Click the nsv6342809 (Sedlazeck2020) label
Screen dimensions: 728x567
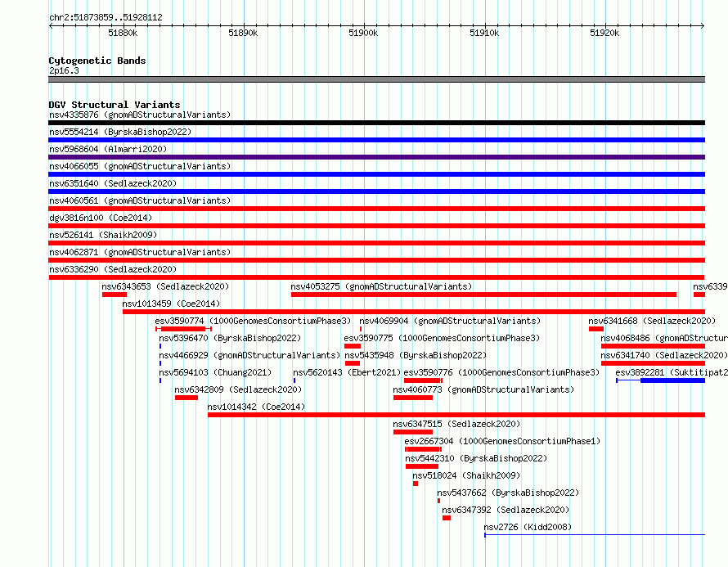click(238, 389)
